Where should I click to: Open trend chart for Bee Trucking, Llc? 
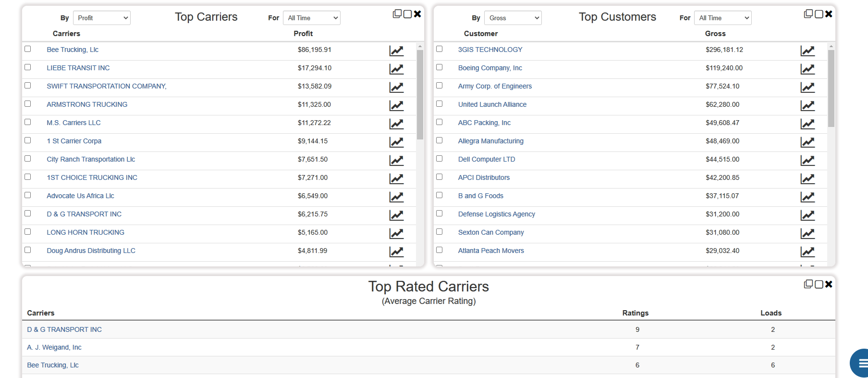tap(396, 50)
